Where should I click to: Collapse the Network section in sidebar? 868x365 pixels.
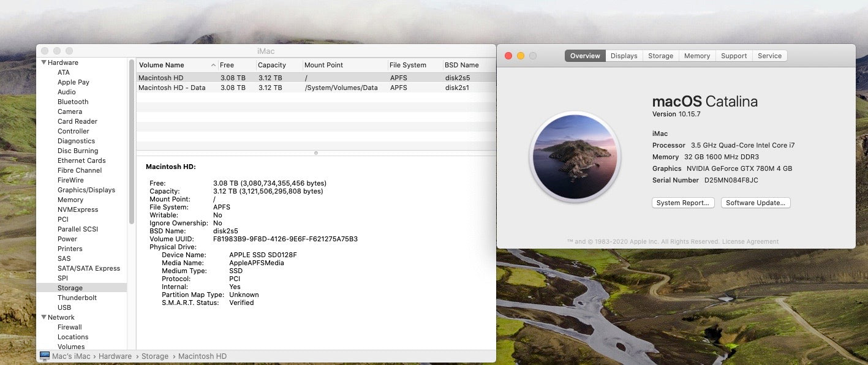tap(43, 317)
